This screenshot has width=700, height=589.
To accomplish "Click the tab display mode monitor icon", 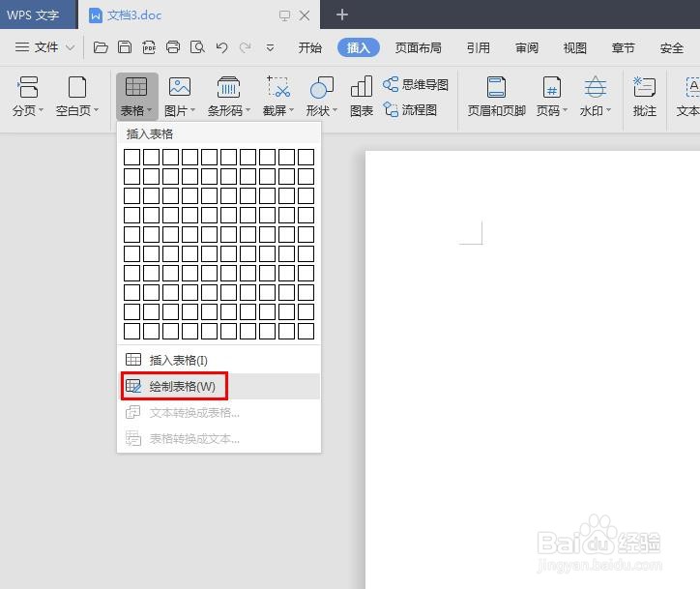I will click(284, 16).
